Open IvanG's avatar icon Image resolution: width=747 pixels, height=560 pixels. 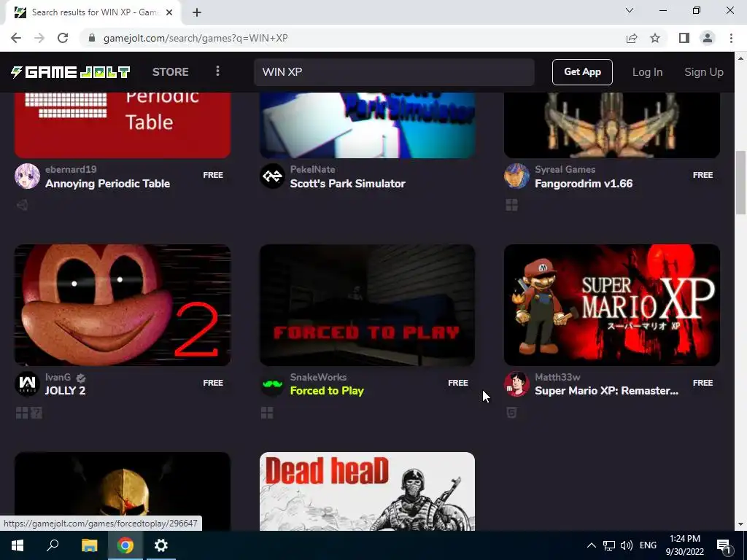tap(27, 384)
